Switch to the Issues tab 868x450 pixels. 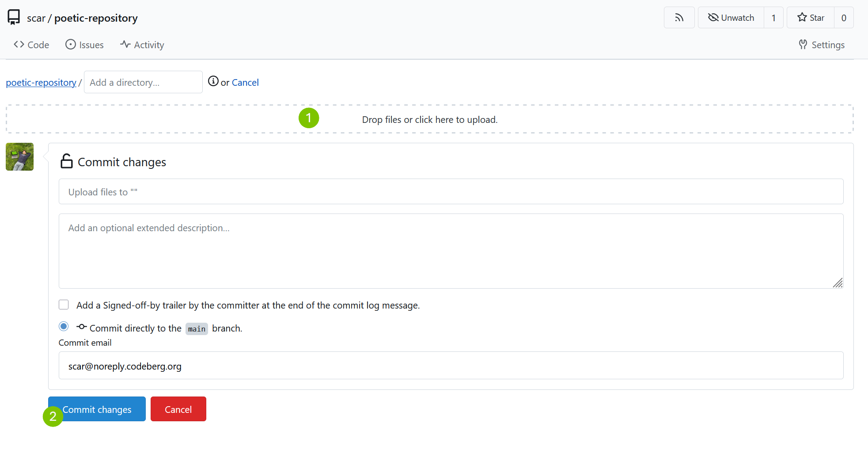84,45
